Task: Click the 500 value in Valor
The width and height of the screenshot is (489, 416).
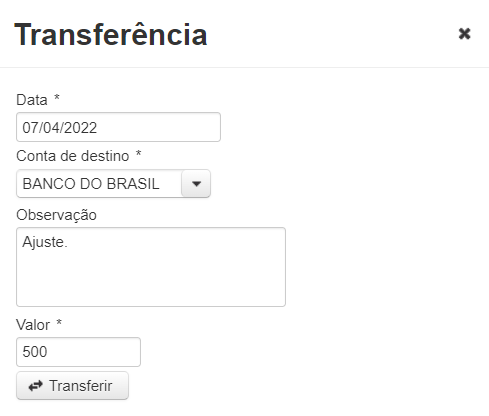Action: click(x=35, y=352)
